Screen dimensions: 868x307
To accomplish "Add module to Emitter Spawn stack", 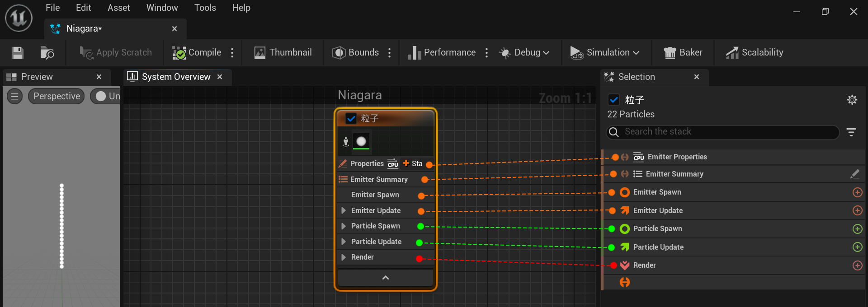I will [857, 192].
